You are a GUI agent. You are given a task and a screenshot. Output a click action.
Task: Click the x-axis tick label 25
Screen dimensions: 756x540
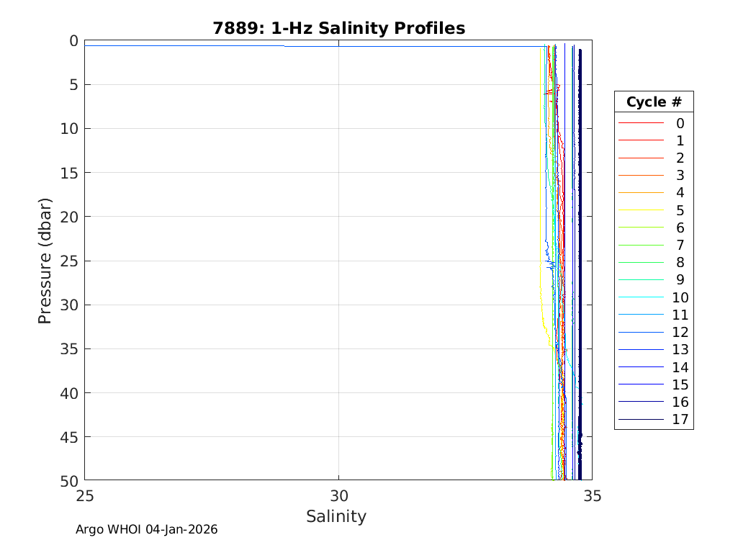tap(85, 495)
